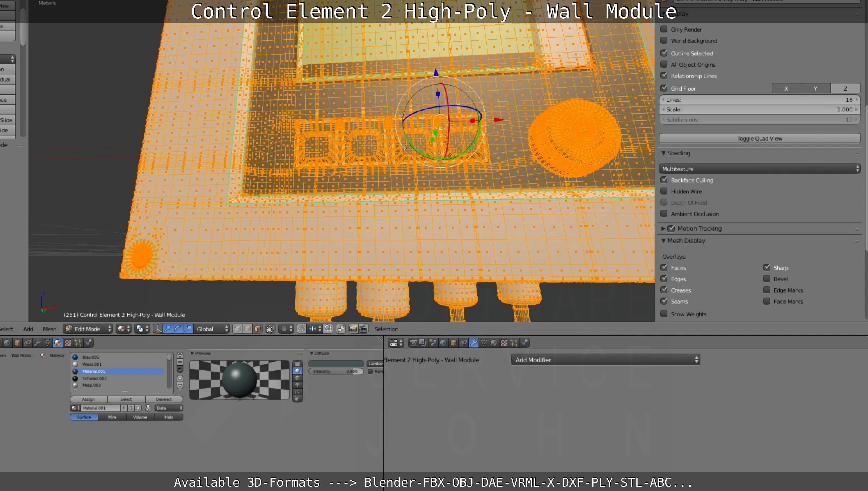Switch to face select mode icon
The width and height of the screenshot is (868, 491).
point(257,329)
